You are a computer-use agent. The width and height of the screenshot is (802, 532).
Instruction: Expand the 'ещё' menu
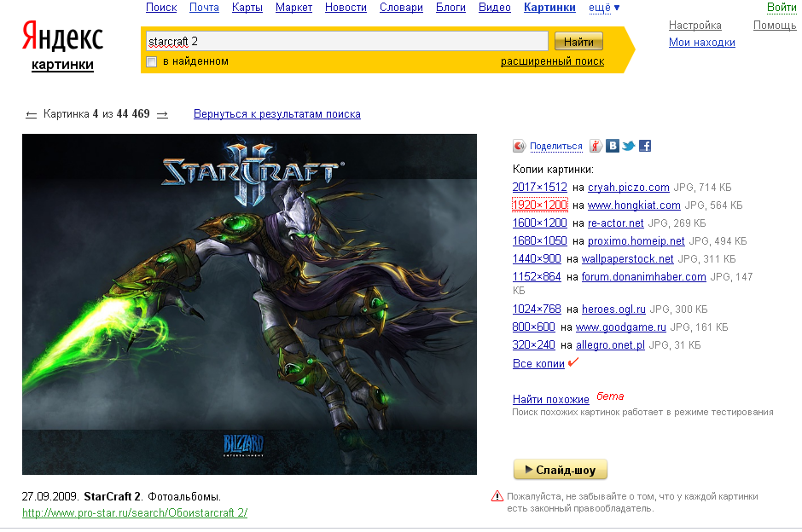click(x=604, y=8)
